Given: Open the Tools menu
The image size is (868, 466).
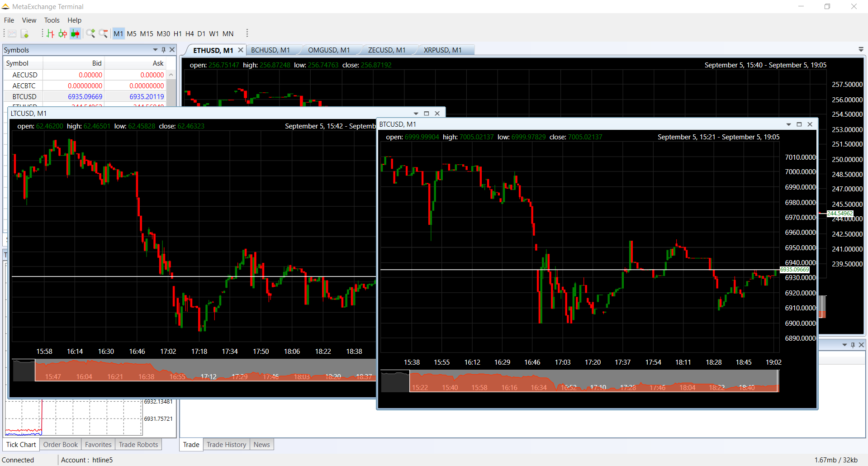Looking at the screenshot, I should (x=52, y=20).
